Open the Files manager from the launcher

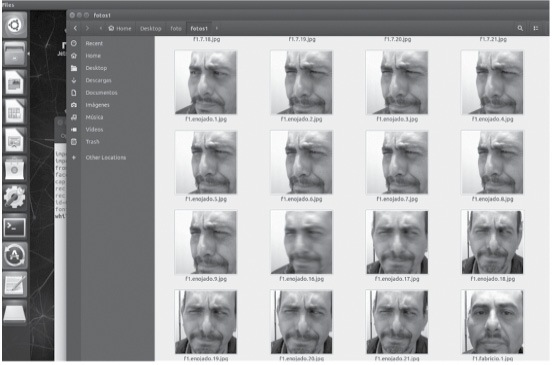(x=15, y=54)
